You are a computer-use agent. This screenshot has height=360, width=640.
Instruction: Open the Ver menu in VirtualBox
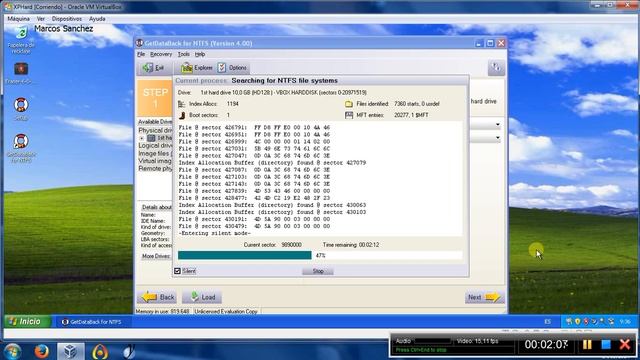(x=41, y=19)
